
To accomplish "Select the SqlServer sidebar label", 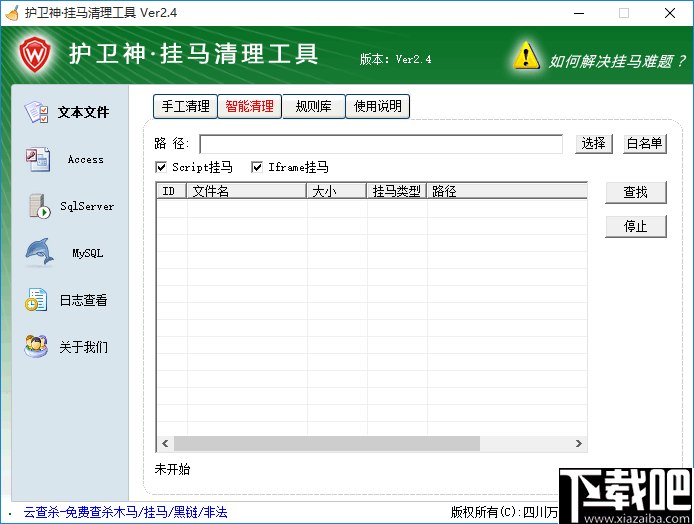I will (x=87, y=206).
